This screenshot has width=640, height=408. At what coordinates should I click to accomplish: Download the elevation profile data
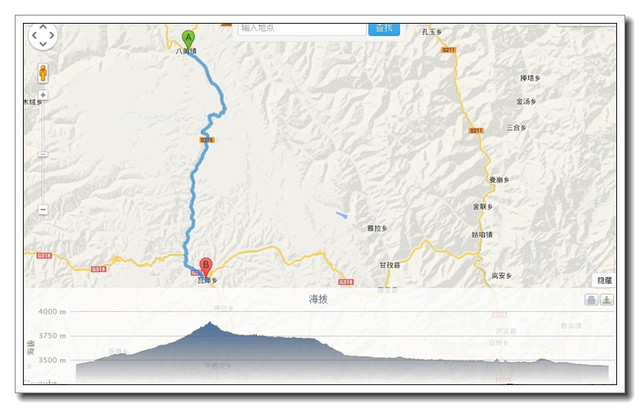point(607,300)
